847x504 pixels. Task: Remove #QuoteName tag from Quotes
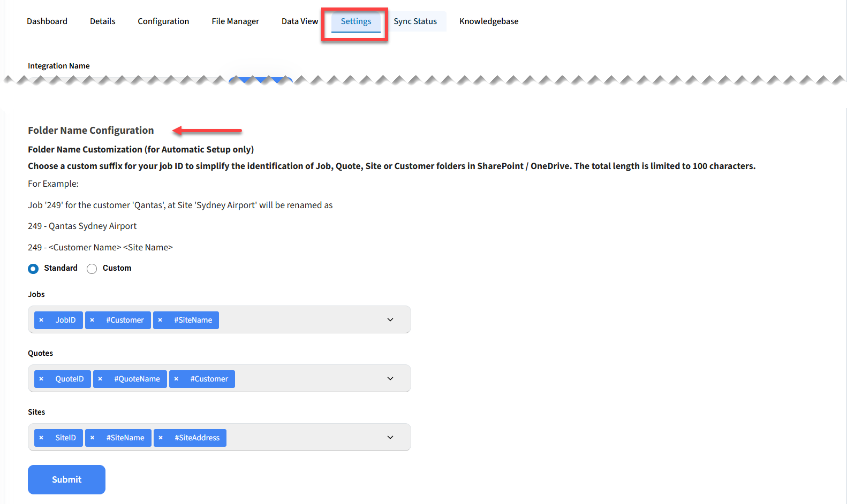click(x=100, y=379)
